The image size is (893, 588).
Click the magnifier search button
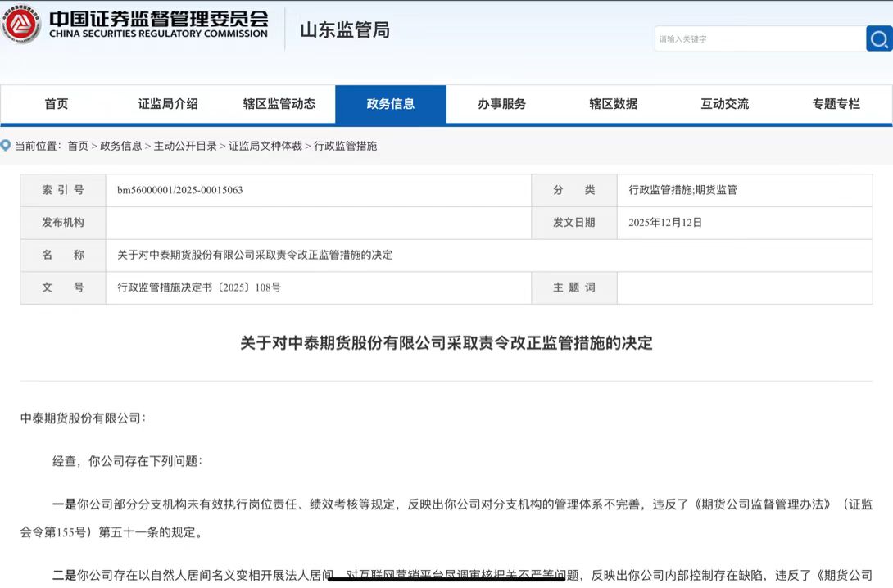point(879,38)
